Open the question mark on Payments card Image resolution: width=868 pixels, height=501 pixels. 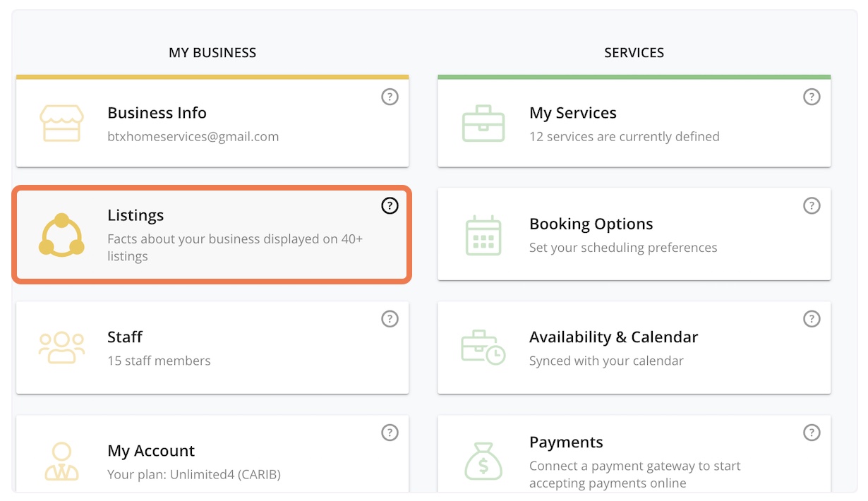click(812, 433)
